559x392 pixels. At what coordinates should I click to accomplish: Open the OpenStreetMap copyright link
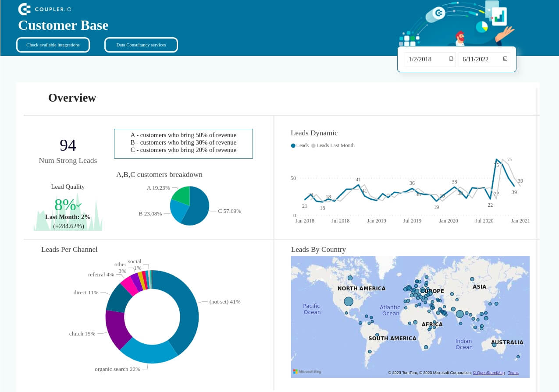[488, 373]
